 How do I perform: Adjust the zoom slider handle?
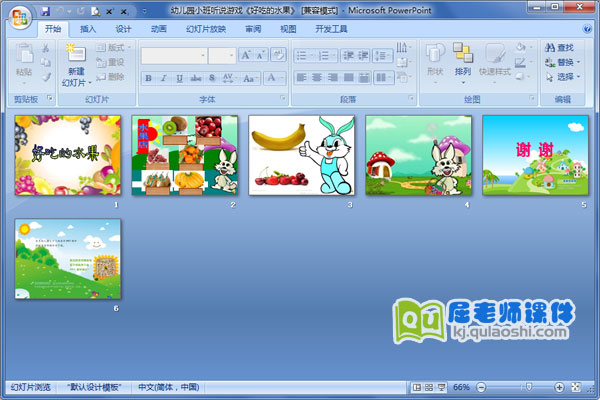pyautogui.click(x=529, y=387)
